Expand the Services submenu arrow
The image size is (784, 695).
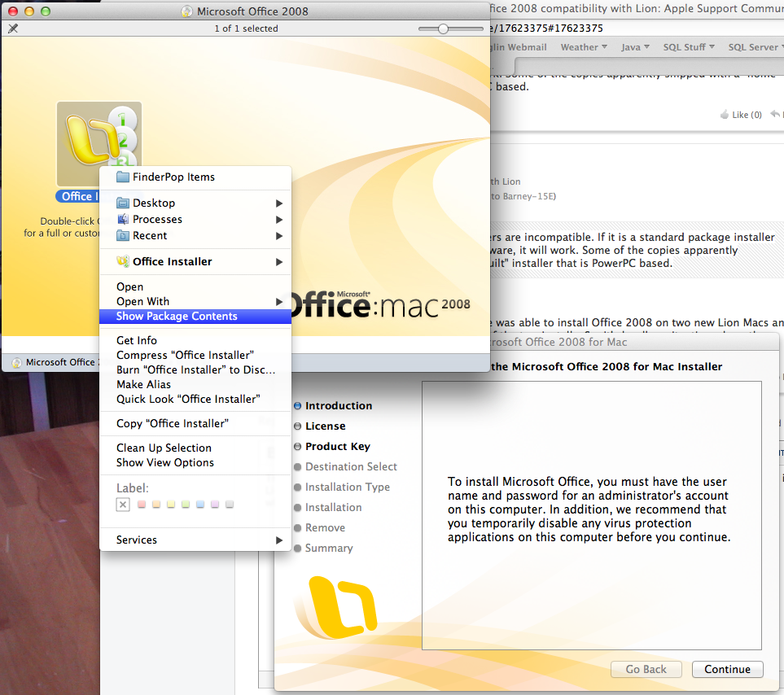(279, 540)
